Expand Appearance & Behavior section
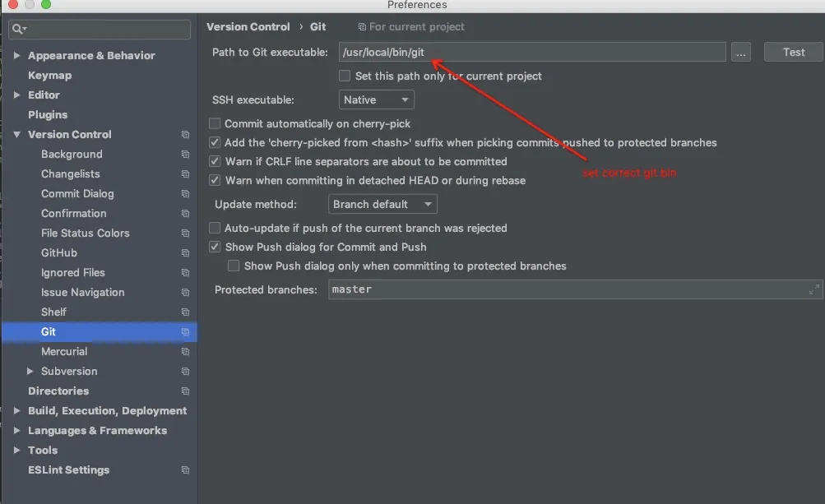 (x=16, y=55)
